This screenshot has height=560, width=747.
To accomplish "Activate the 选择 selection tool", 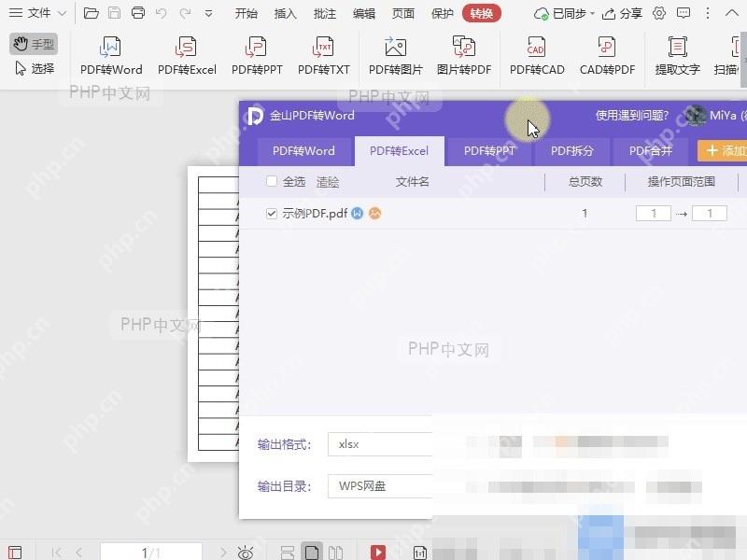I will 35,68.
